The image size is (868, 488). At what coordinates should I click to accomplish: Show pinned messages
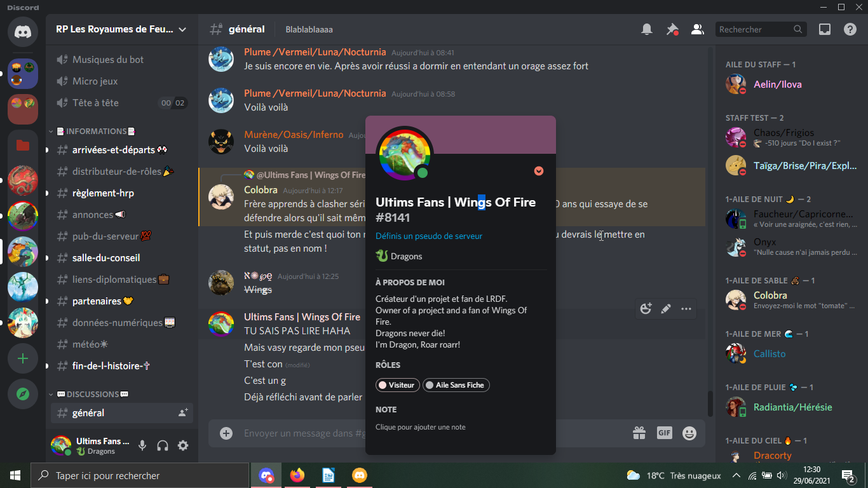coord(672,29)
